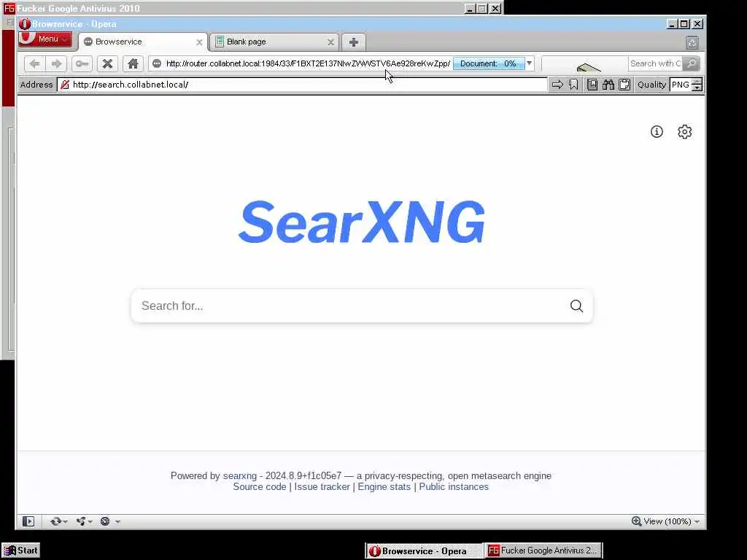This screenshot has height=560, width=747.
Task: Go back with Opera back arrow
Action: [x=34, y=63]
